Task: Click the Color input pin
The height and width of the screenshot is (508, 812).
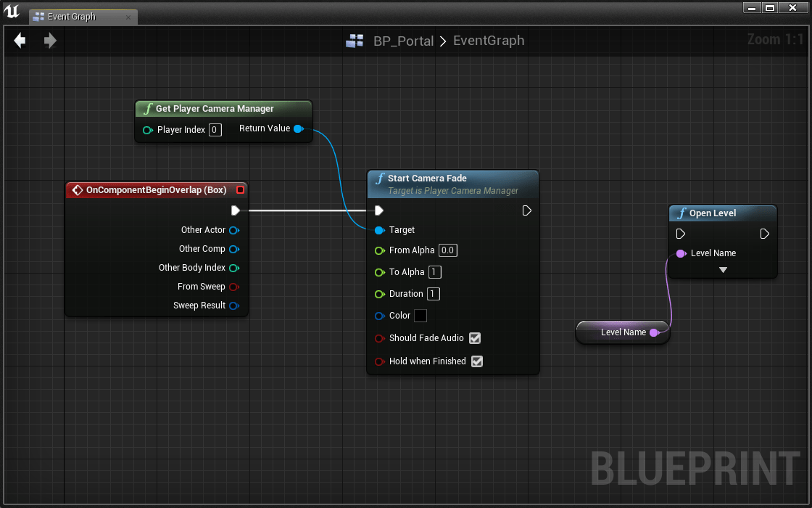Action: click(380, 316)
